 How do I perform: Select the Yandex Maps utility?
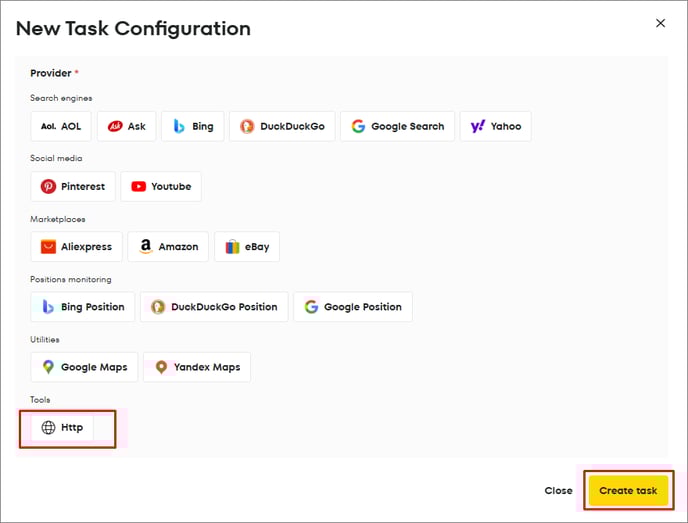(197, 367)
